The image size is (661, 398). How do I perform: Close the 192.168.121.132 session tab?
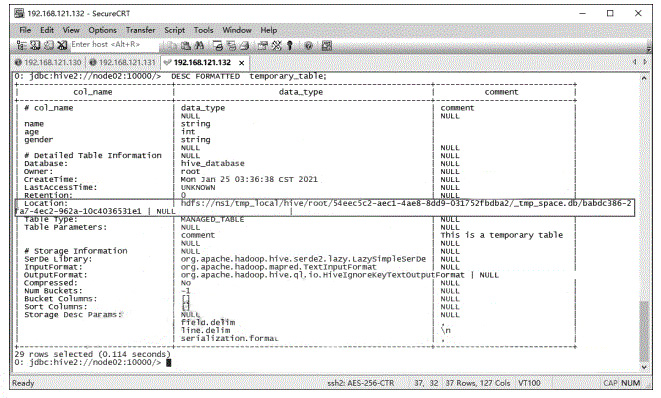click(x=242, y=63)
